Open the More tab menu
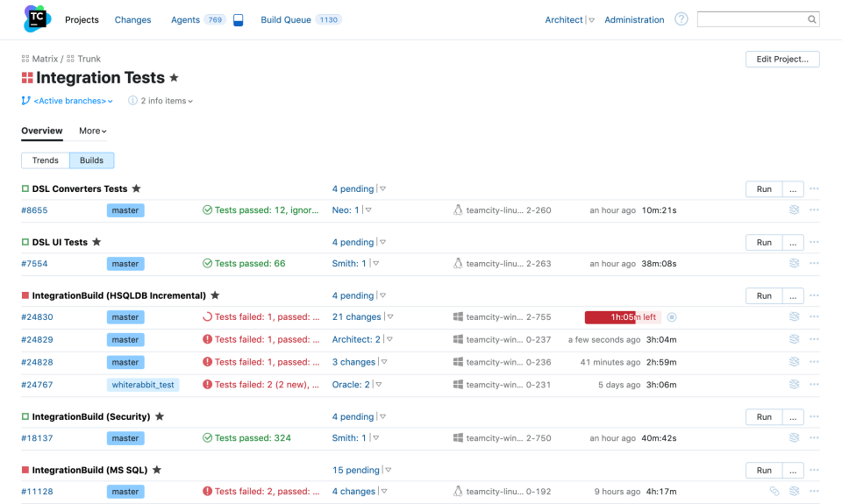The width and height of the screenshot is (842, 504). pyautogui.click(x=92, y=131)
